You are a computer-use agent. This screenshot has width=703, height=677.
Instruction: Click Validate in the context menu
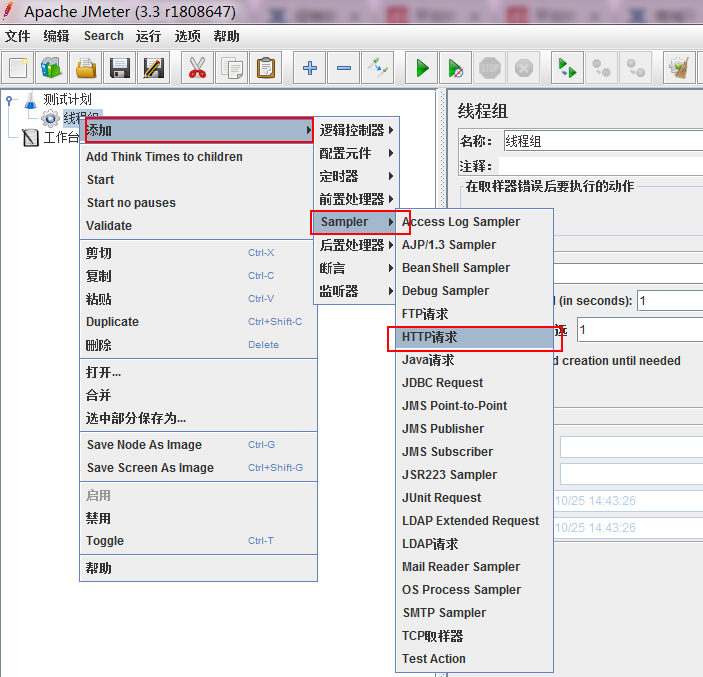(198, 226)
